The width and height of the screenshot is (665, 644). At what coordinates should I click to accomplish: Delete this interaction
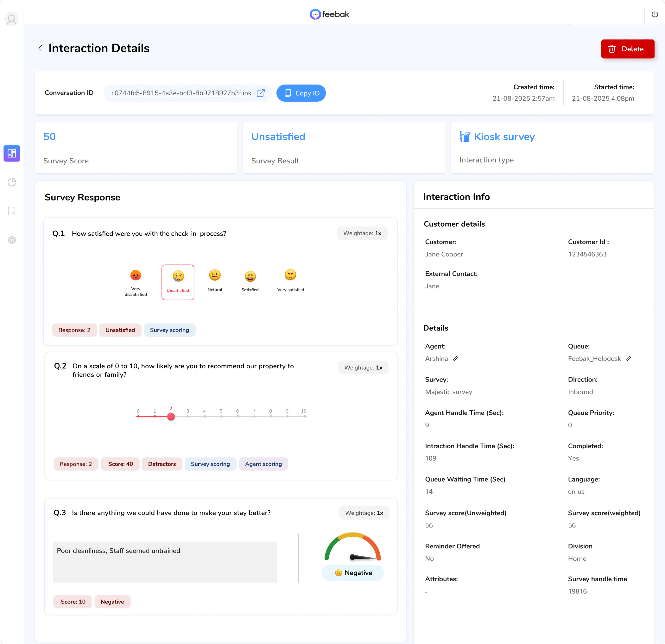(627, 49)
